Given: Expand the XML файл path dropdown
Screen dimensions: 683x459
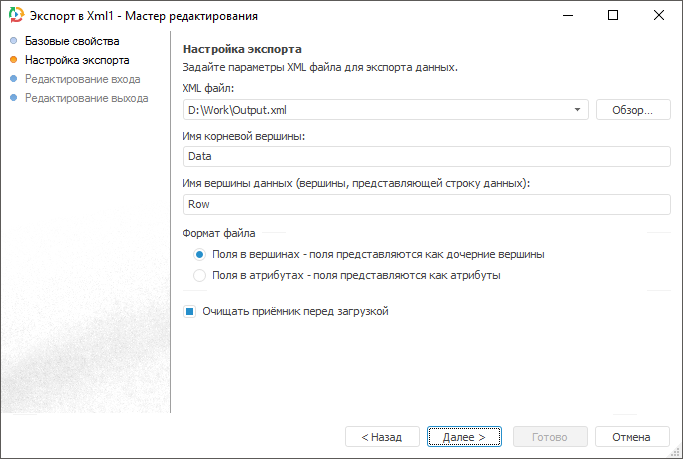Looking at the screenshot, I should (578, 109).
